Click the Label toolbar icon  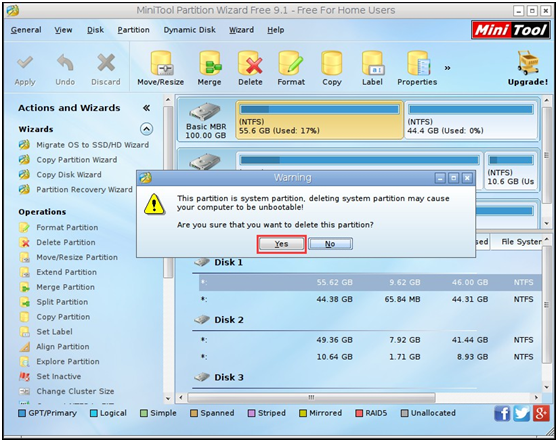(372, 63)
